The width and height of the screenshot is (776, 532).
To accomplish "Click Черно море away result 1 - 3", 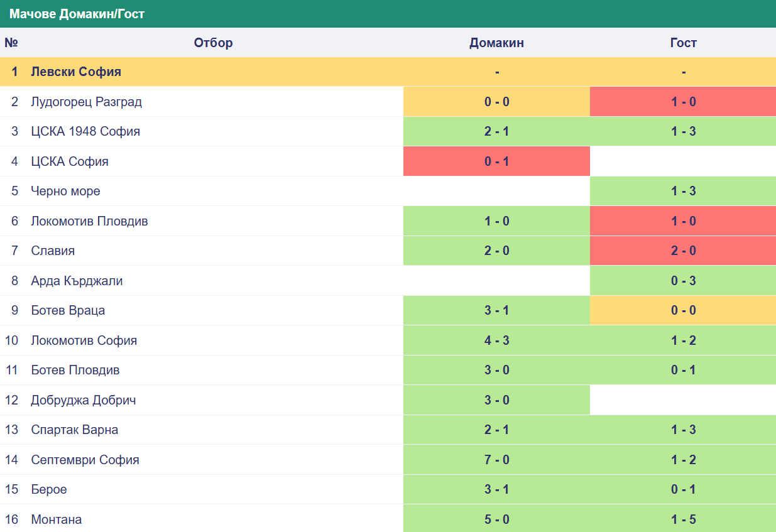I will click(x=683, y=191).
